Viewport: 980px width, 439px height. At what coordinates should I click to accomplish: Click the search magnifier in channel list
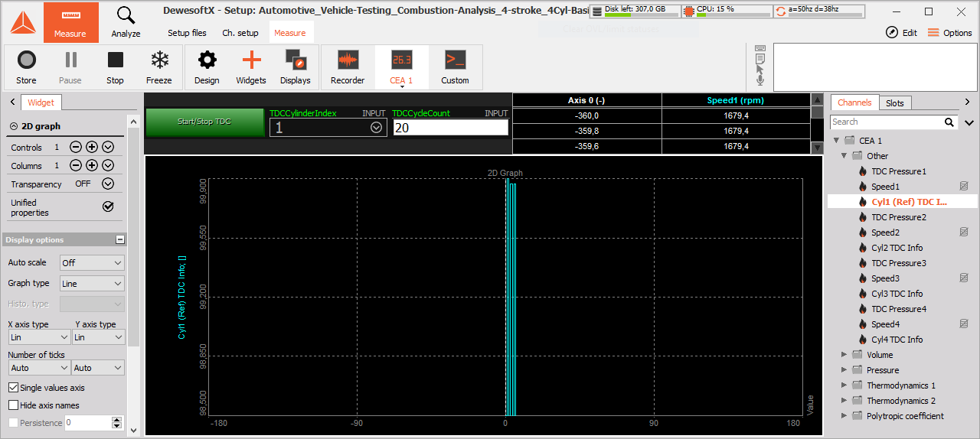tap(949, 122)
